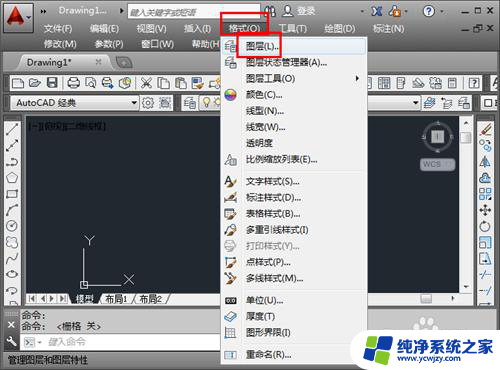The height and width of the screenshot is (370, 500).
Task: Open the 文件(F) menu
Action: 58,29
